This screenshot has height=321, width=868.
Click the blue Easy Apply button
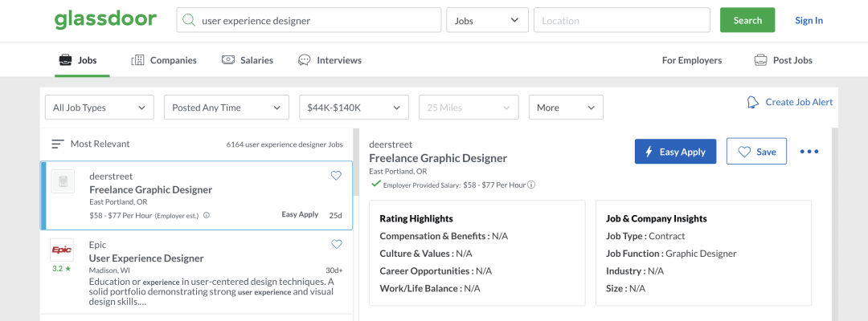click(675, 152)
